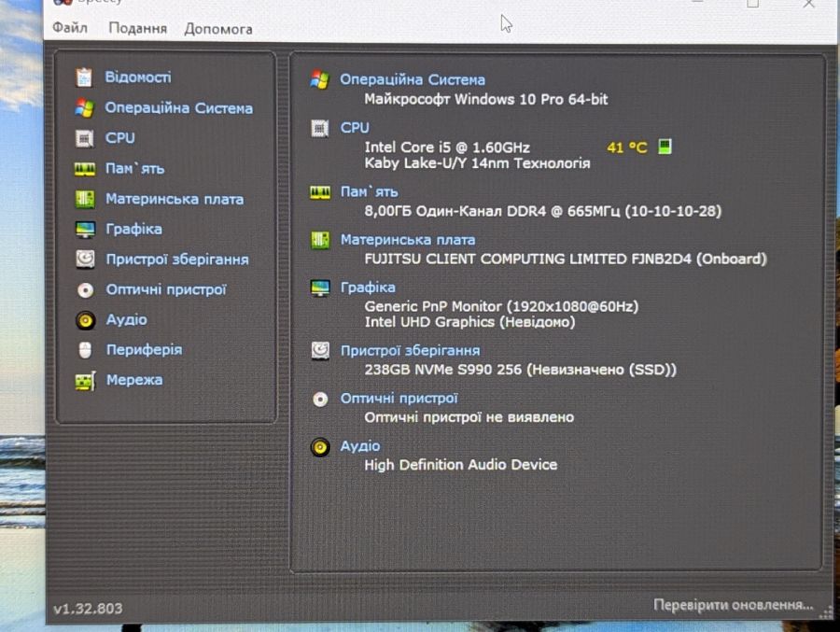Click the speaker icon in summary panel
The width and height of the screenshot is (840, 632).
[x=320, y=447]
